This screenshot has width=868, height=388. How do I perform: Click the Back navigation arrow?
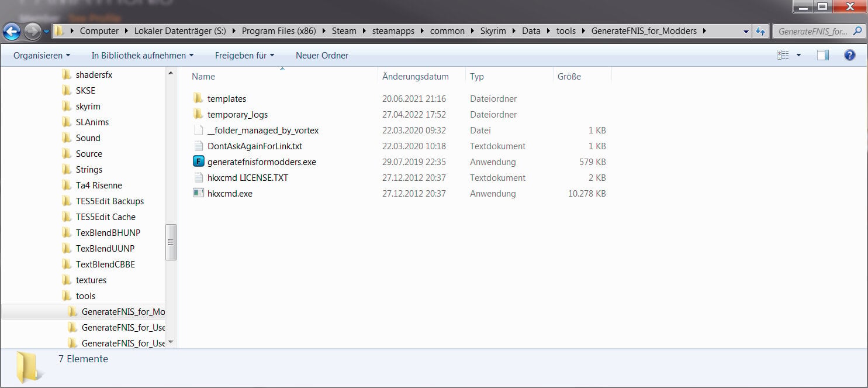point(12,31)
